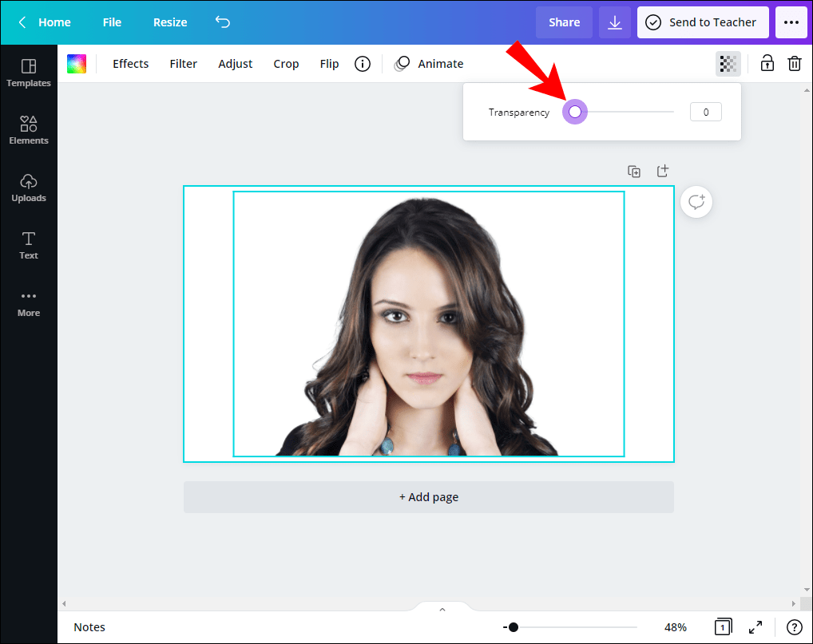
Task: Open the File menu
Action: (x=111, y=22)
